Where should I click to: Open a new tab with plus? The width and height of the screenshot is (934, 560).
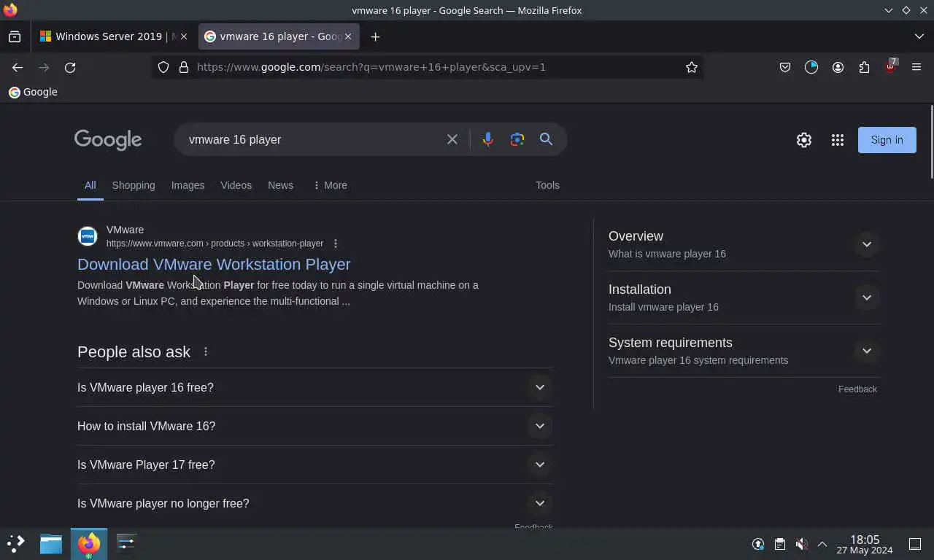[x=375, y=36]
